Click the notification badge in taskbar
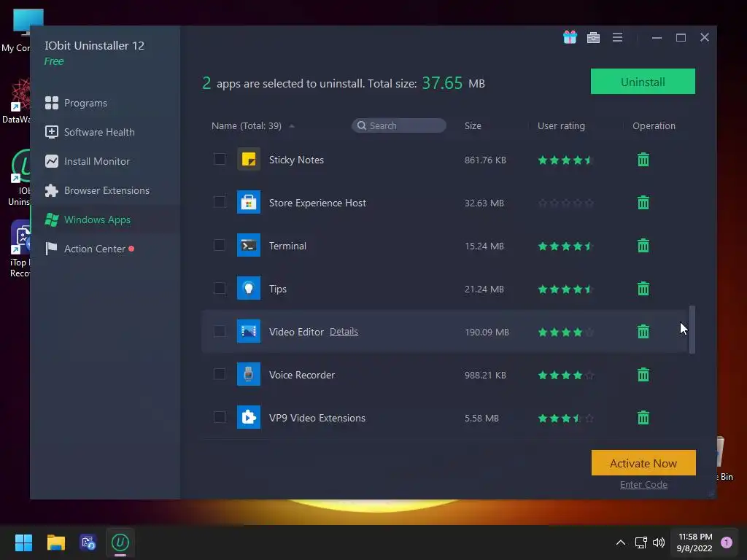747x560 pixels. [726, 542]
